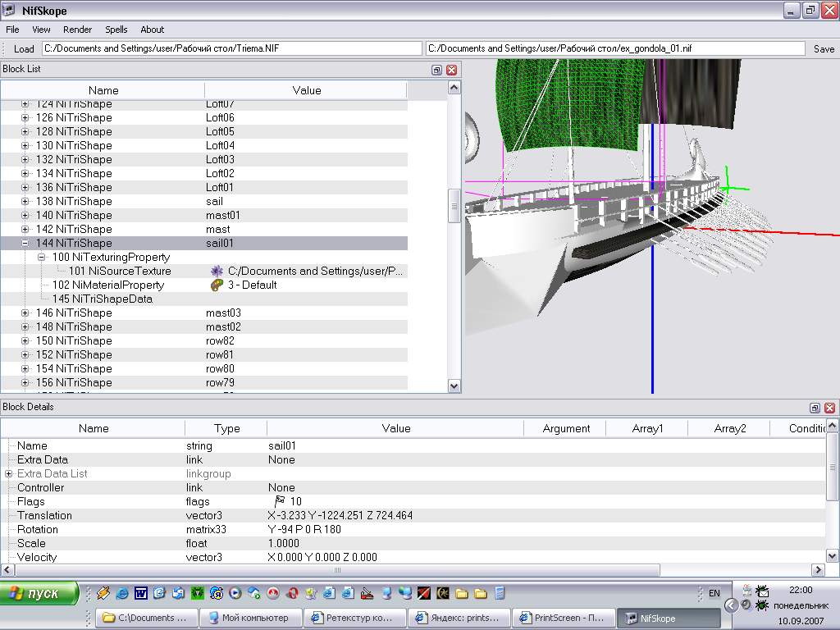Viewport: 840px width, 630px height.
Task: Click the Scale value 1.0000
Action: [x=284, y=543]
